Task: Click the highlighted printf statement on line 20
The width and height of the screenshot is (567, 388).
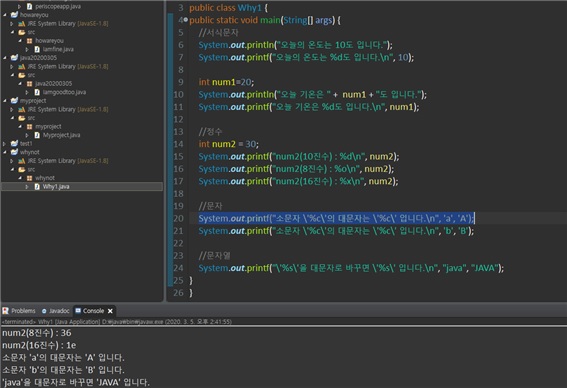Action: (336, 218)
